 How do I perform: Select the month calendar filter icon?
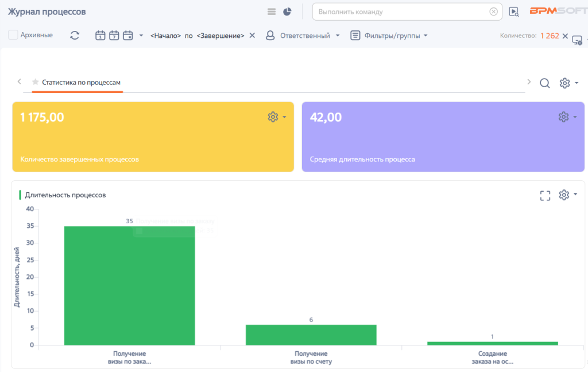click(128, 35)
